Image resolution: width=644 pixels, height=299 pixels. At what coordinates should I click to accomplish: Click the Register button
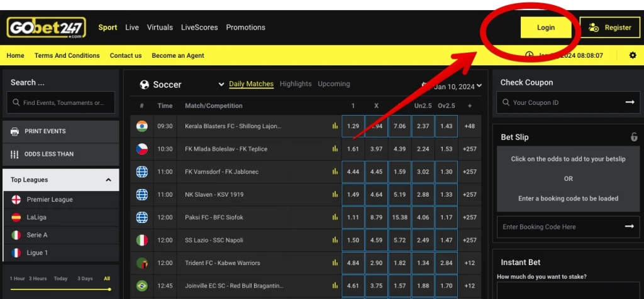click(610, 28)
